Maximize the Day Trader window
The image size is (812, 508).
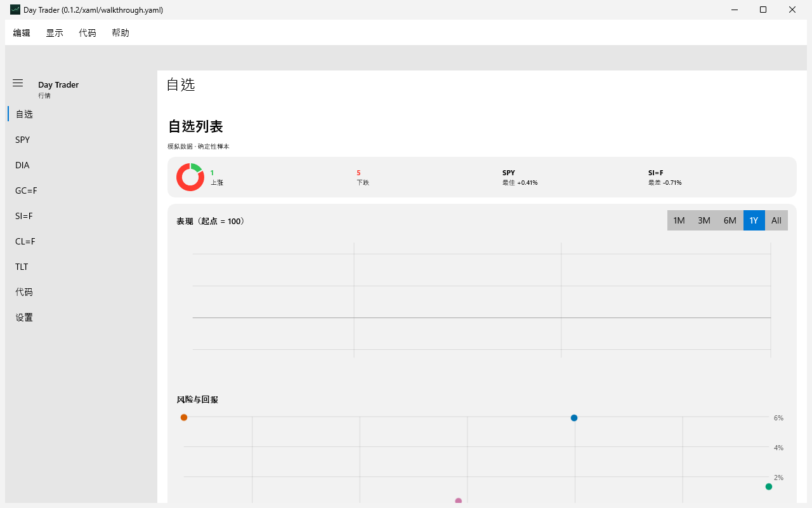[x=763, y=10]
